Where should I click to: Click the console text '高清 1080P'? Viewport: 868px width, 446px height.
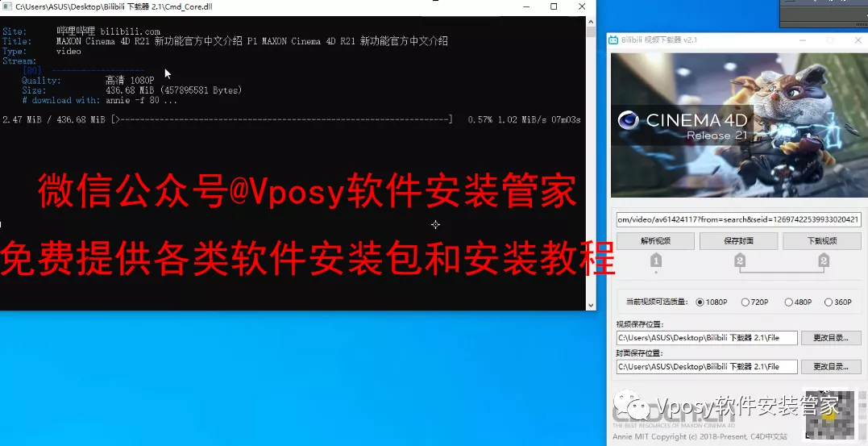[x=130, y=81]
